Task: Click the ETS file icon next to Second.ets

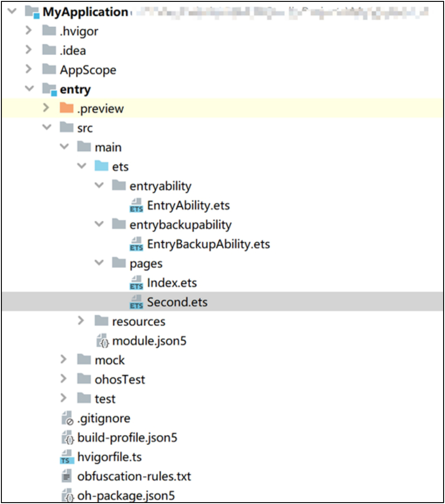Action: pyautogui.click(x=137, y=302)
